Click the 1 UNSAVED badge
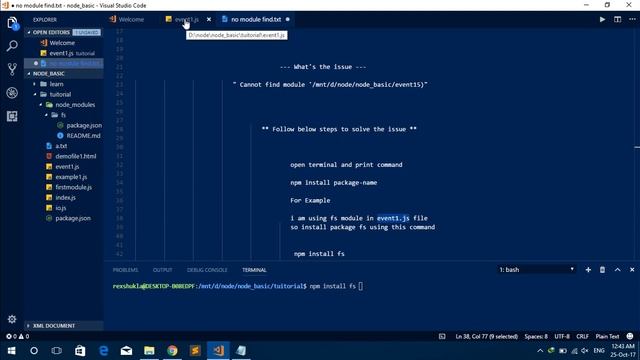The height and width of the screenshot is (360, 640). (87, 32)
